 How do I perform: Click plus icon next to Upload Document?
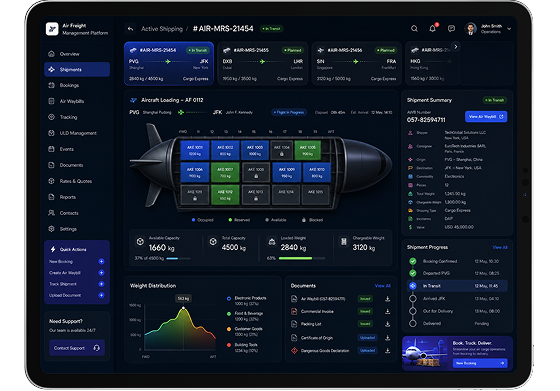pyautogui.click(x=101, y=295)
